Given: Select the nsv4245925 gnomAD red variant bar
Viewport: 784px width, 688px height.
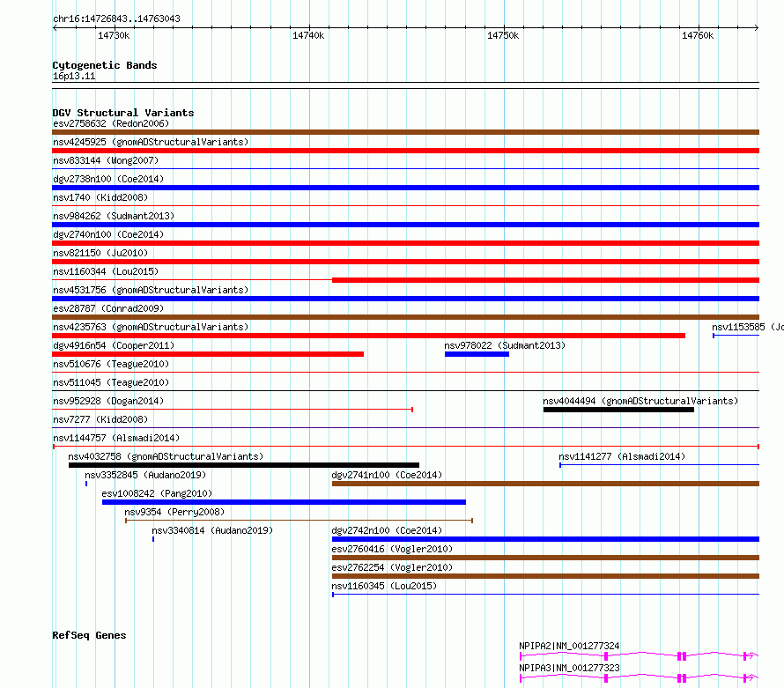Looking at the screenshot, I should coord(405,151).
